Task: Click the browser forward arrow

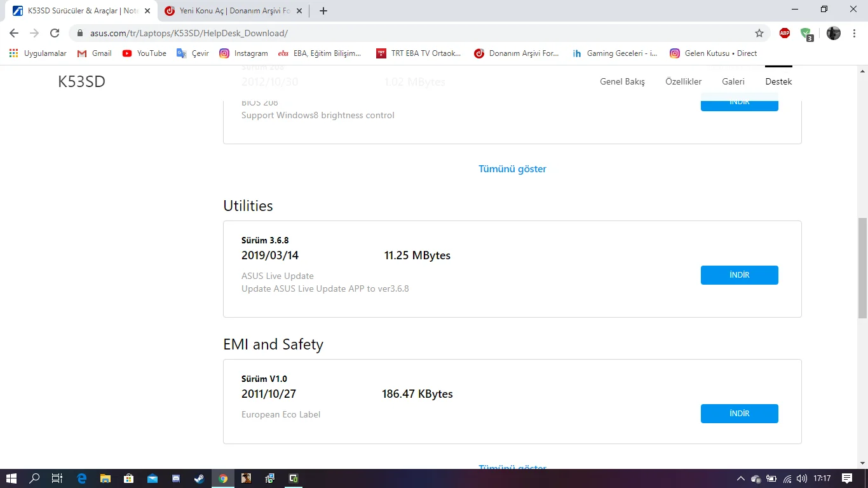Action: pyautogui.click(x=34, y=33)
